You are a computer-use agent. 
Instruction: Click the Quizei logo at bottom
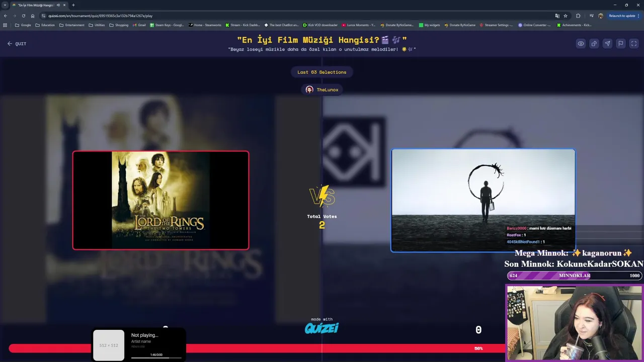322,328
